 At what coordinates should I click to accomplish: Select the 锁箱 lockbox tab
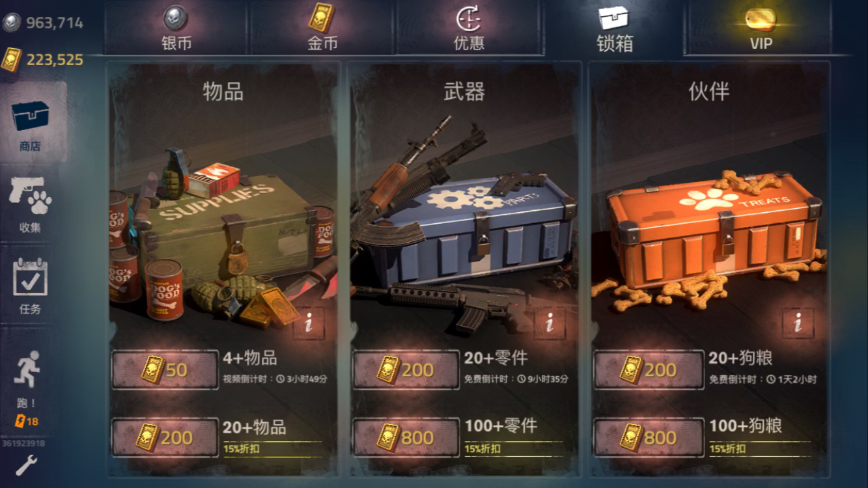pos(613,27)
